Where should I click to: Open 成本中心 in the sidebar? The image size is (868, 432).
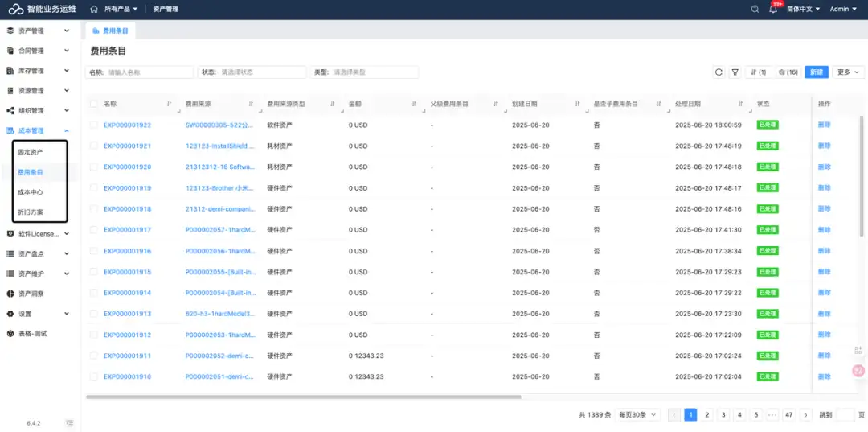pos(31,192)
